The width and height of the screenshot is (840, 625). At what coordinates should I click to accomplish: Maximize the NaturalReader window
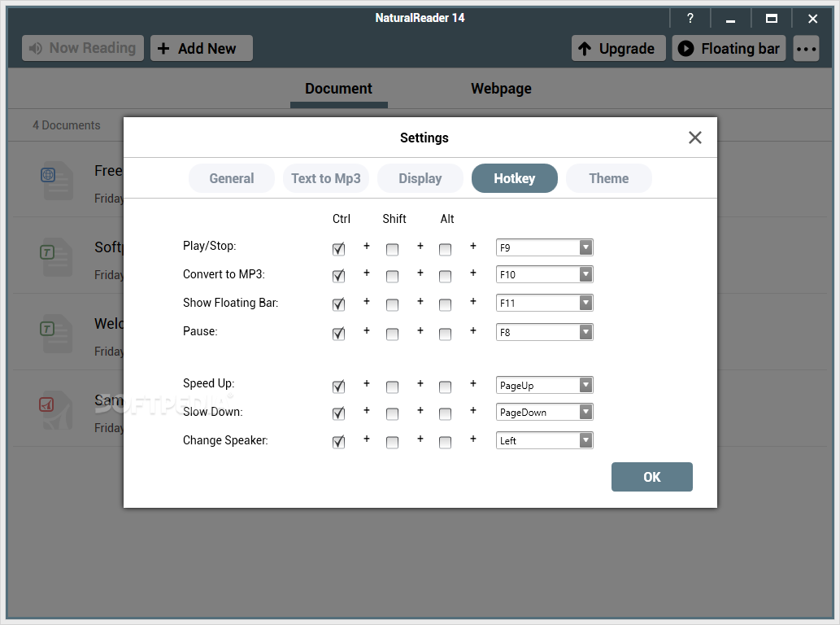(772, 19)
